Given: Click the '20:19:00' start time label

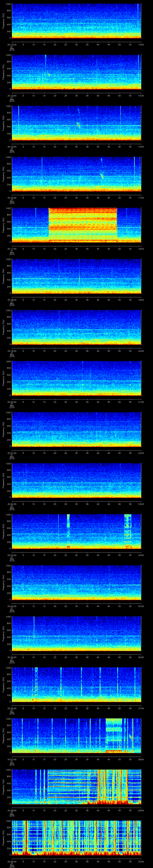Looking at the screenshot, I should coord(12,351).
